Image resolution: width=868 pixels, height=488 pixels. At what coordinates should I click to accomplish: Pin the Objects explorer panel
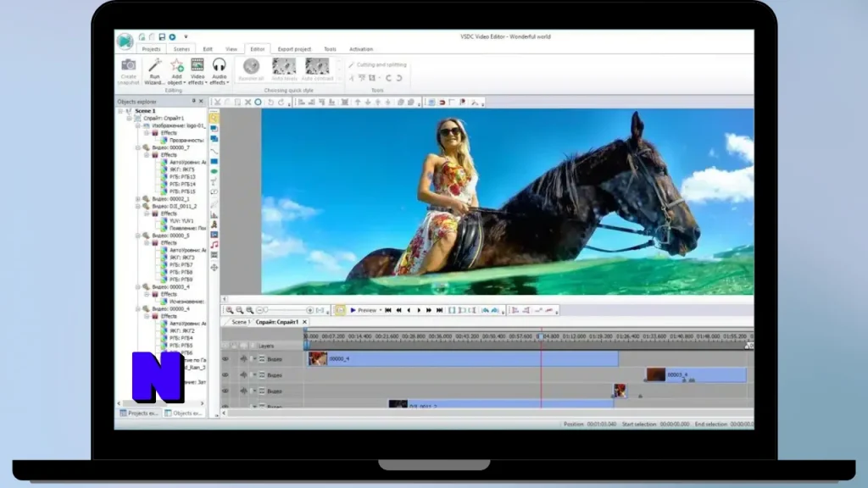click(194, 102)
